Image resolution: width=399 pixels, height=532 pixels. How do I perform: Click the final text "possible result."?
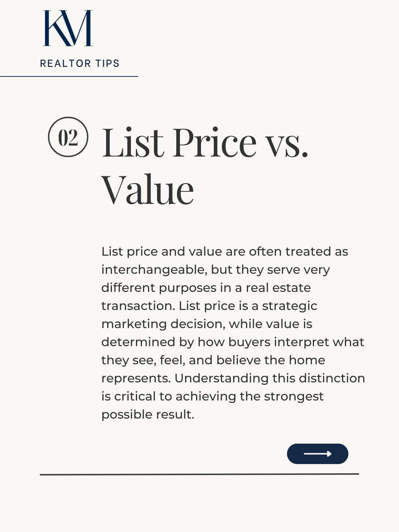coord(148,415)
